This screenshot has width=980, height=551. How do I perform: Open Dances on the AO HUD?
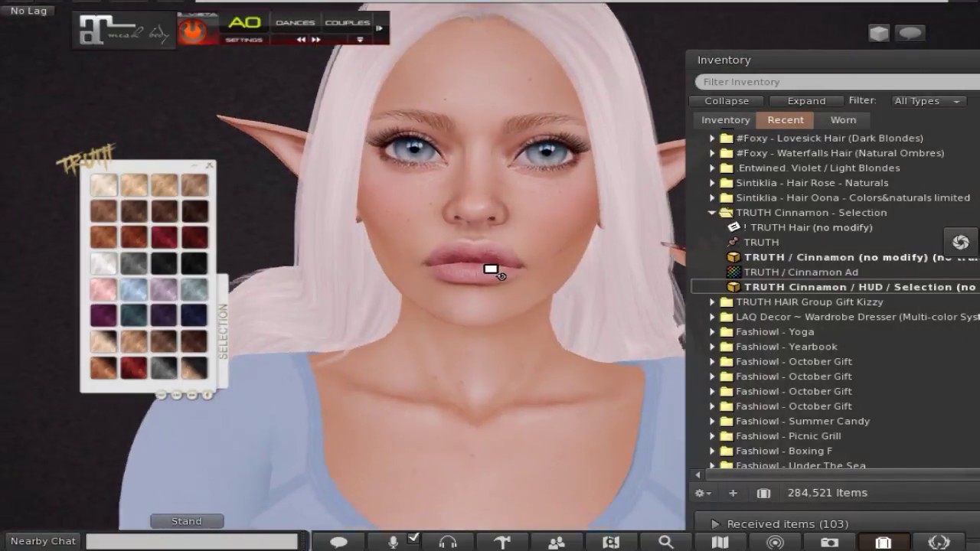pos(295,23)
